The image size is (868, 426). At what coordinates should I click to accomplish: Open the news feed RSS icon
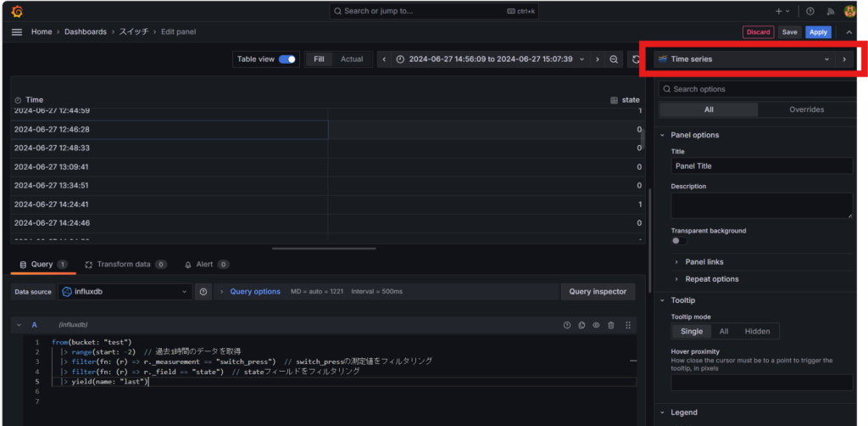point(830,11)
